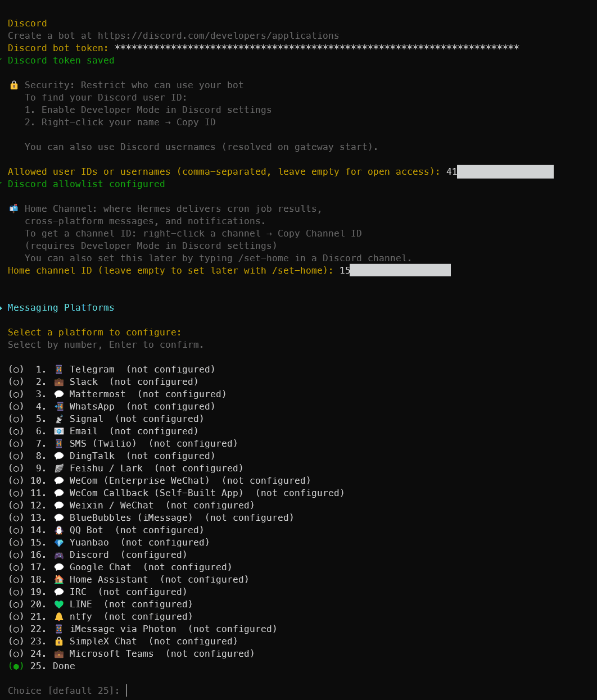Click 'Enable Developer Mode in Discord settings' step
Image resolution: width=597 pixels, height=700 pixels.
[x=148, y=110]
